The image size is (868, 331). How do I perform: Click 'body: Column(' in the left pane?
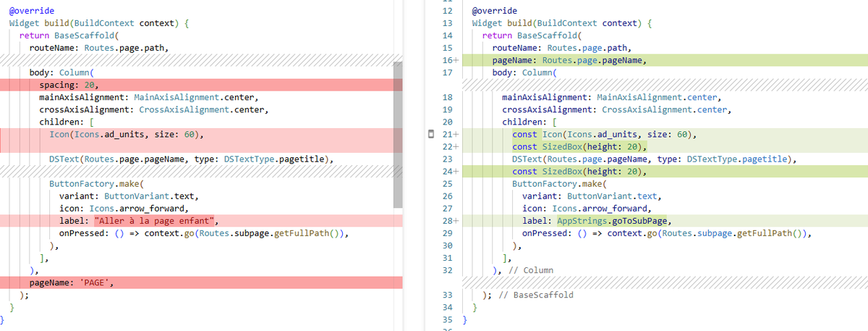click(61, 72)
